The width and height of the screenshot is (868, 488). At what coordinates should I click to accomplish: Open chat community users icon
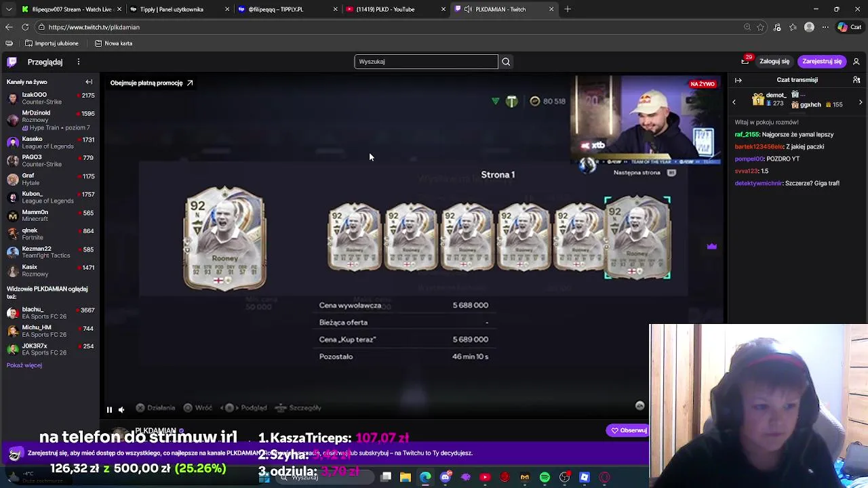pos(856,80)
